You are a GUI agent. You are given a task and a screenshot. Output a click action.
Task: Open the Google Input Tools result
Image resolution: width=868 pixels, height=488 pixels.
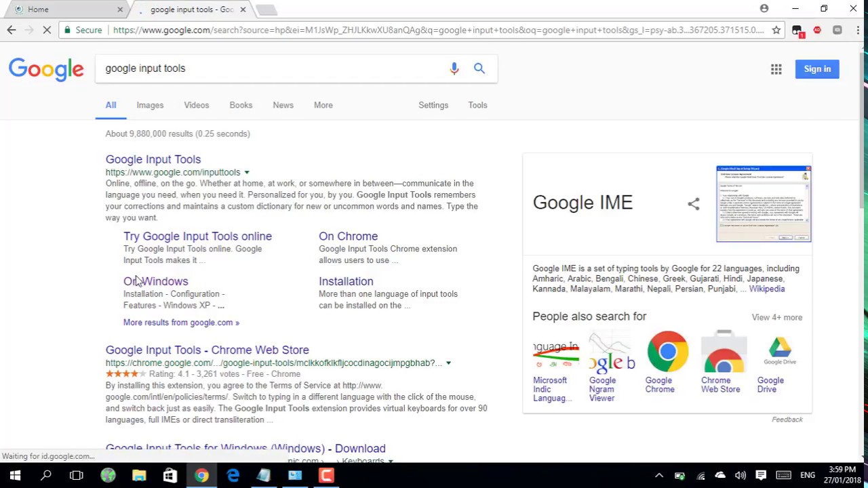point(153,159)
